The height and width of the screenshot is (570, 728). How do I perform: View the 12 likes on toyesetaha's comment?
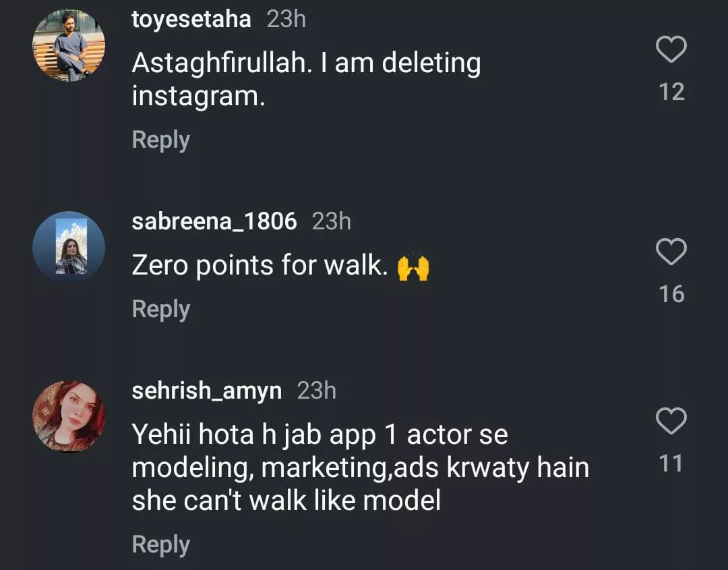[671, 91]
